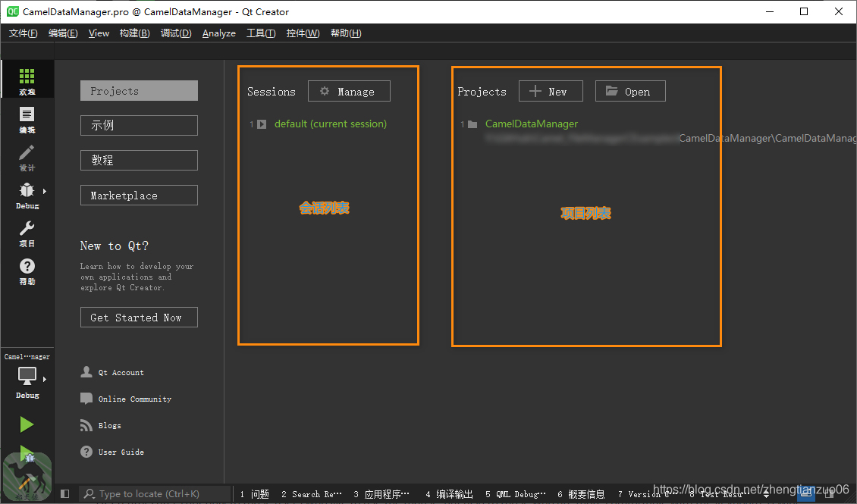Open the Online Community link

click(x=135, y=399)
